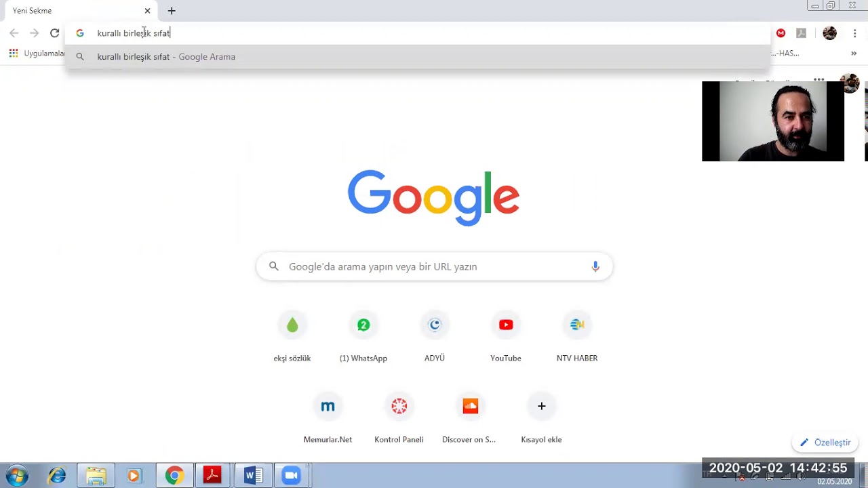Open the Chrome profile avatar
Image resolution: width=868 pixels, height=488 pixels.
point(829,33)
